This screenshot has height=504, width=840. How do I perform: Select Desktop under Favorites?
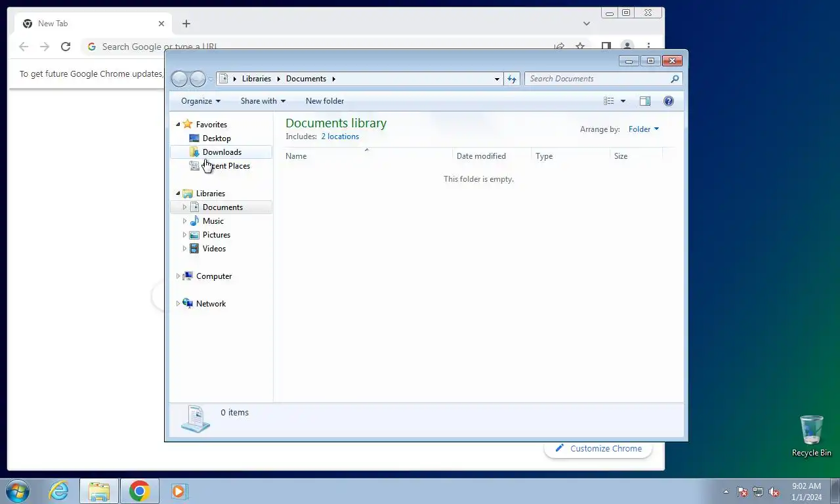[x=217, y=138]
